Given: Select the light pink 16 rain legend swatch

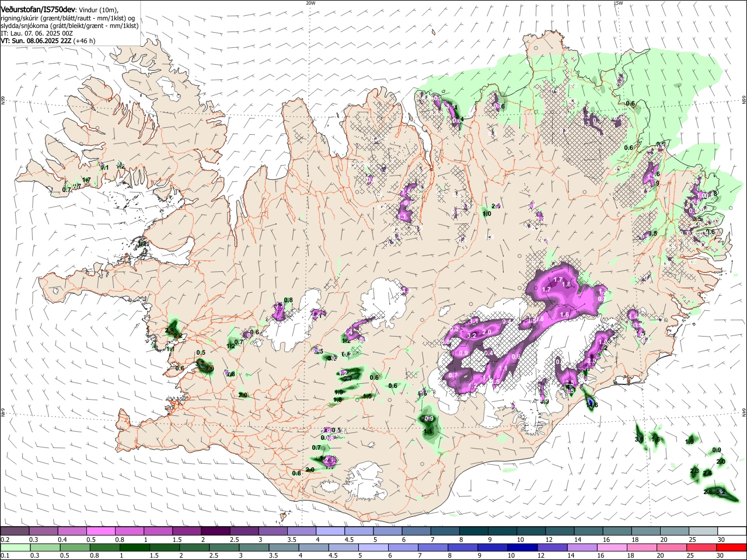Looking at the screenshot, I should [612, 548].
